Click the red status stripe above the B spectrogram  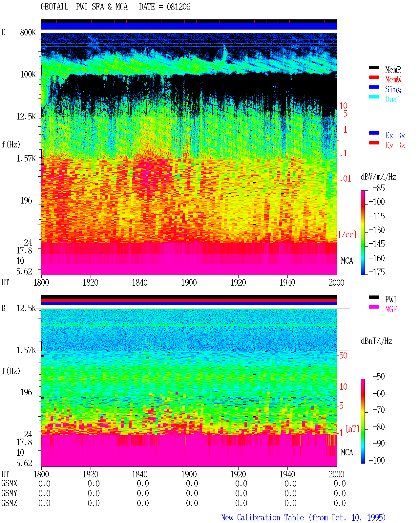[189, 300]
